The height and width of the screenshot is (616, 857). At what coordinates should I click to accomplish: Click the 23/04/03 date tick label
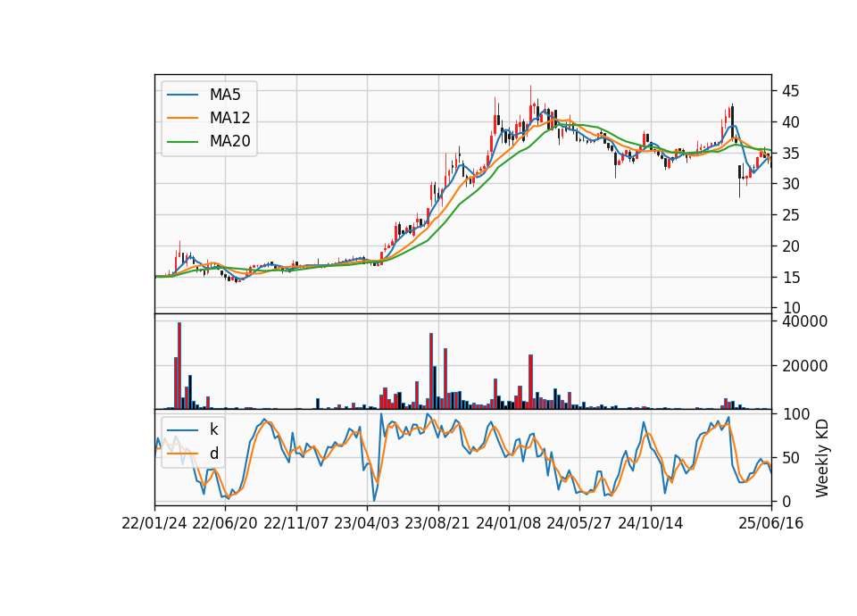(367, 524)
